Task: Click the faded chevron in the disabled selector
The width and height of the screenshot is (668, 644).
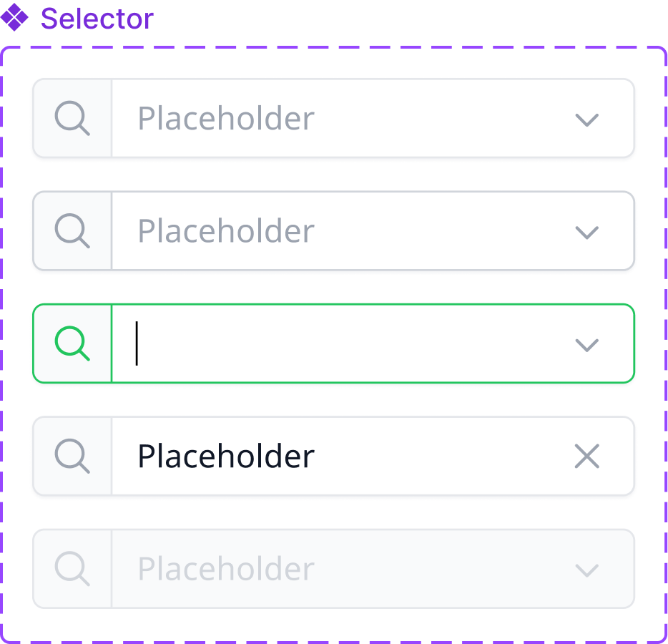Action: point(587,570)
